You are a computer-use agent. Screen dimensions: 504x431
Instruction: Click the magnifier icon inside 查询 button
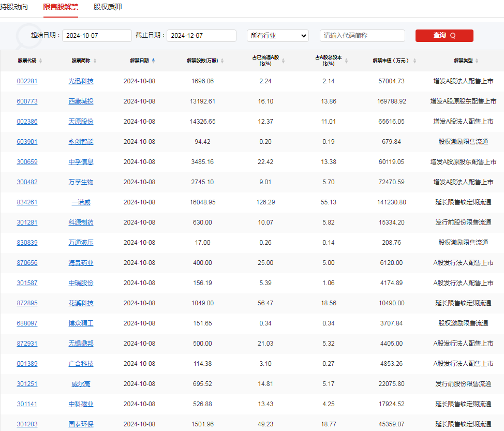click(x=453, y=36)
